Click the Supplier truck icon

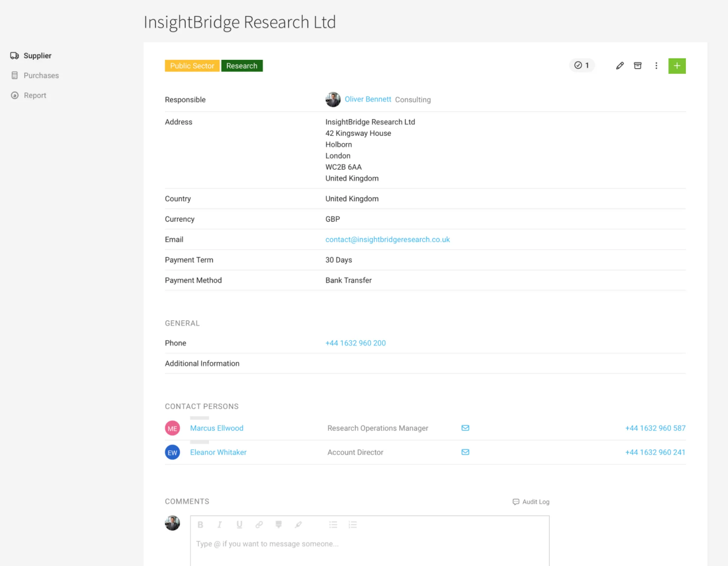click(x=15, y=55)
